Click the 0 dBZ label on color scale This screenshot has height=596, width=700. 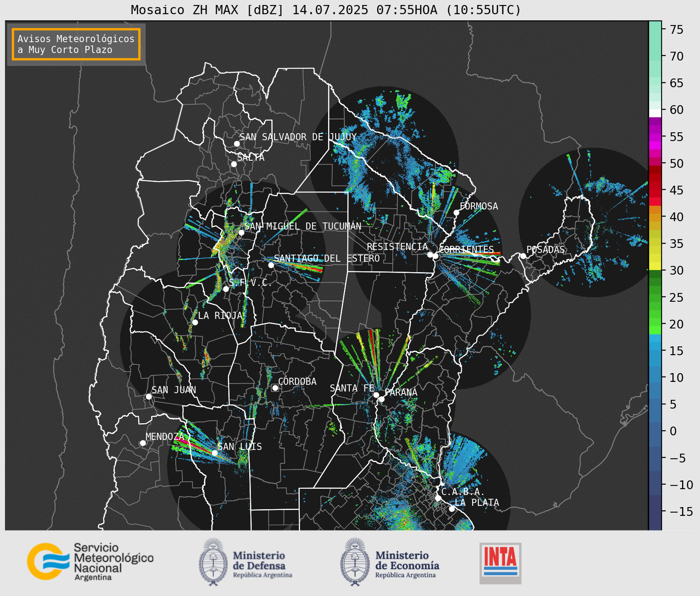tap(673, 431)
